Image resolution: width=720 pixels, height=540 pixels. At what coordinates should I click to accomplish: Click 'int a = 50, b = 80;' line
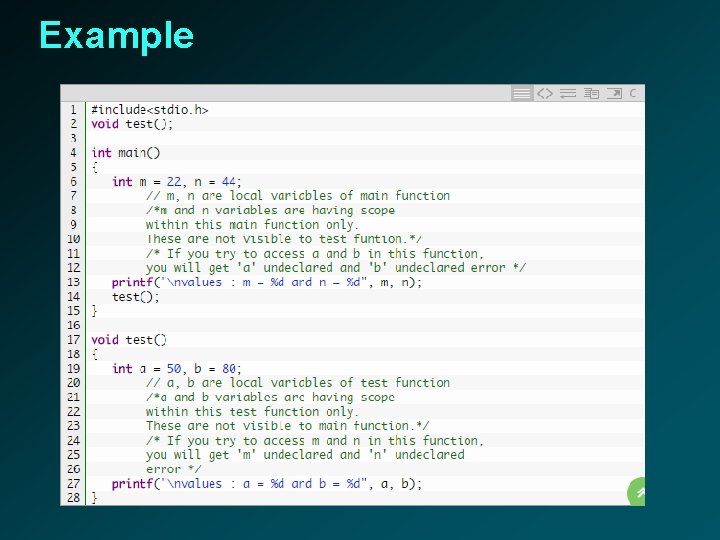(x=177, y=369)
